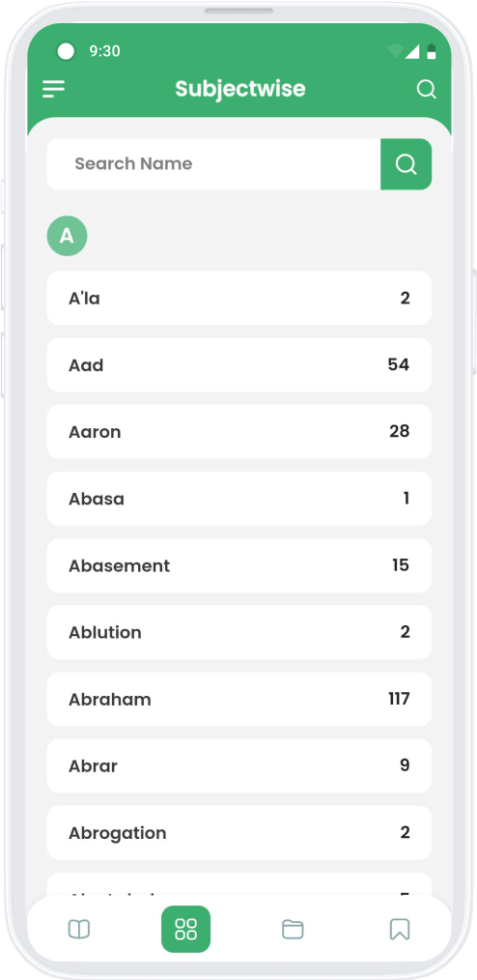This screenshot has height=980, width=477.
Task: Select the grid Subjectwise tab icon
Action: pyautogui.click(x=186, y=930)
